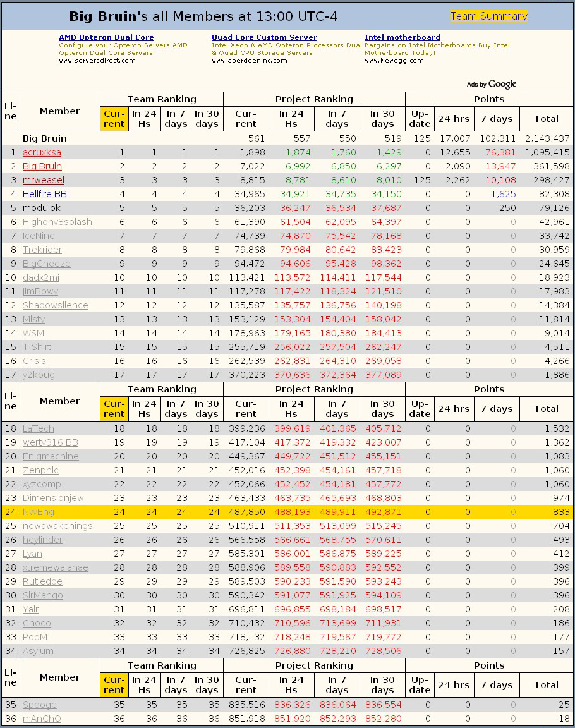Open mAnChO member stats

42,719
